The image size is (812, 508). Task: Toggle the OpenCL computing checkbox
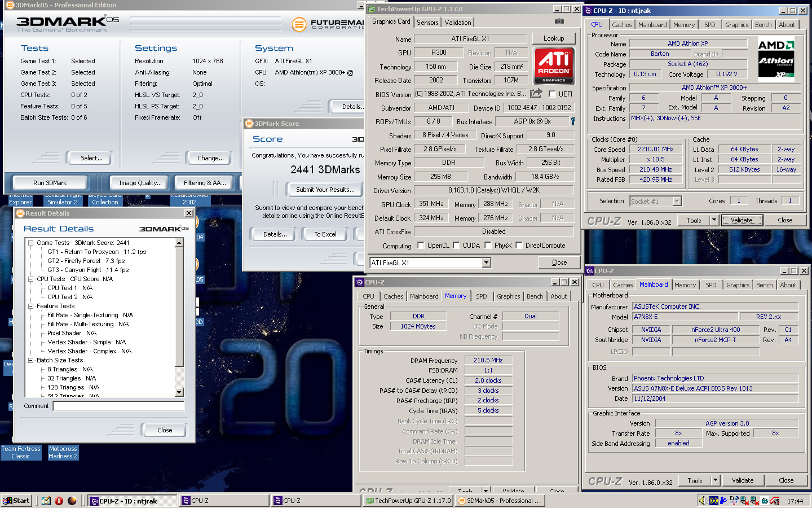421,246
